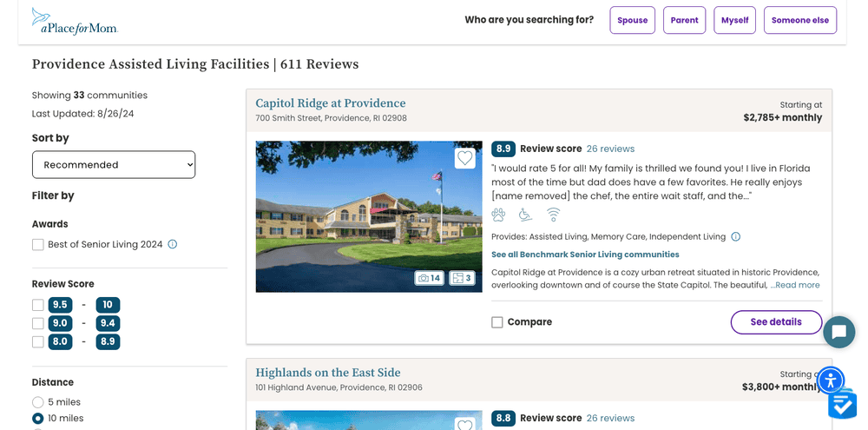The width and height of the screenshot is (868, 430).
Task: Tick the Compare checkbox for Capitol Ridge
Action: click(497, 322)
